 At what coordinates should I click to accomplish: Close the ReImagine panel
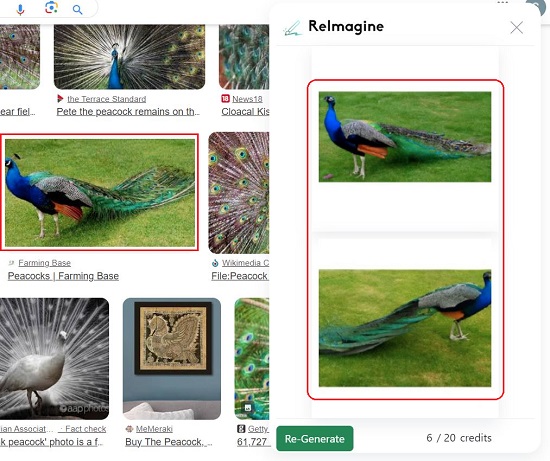(x=516, y=27)
